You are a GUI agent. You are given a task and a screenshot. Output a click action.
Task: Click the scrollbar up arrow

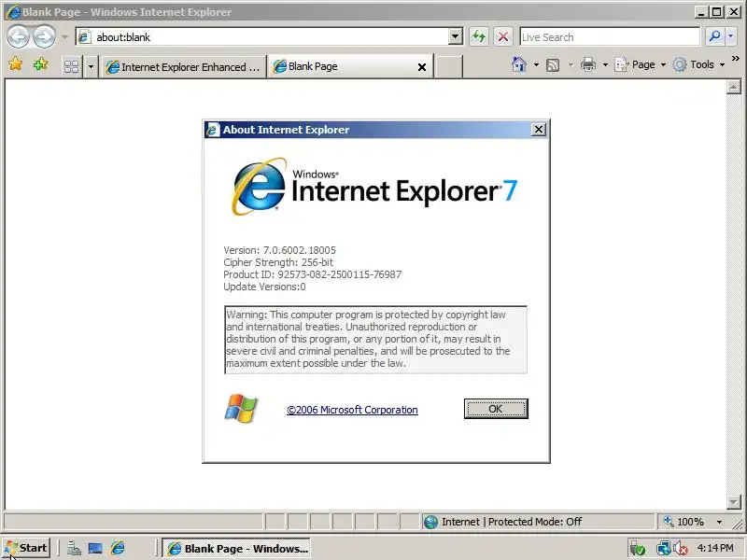(x=734, y=87)
